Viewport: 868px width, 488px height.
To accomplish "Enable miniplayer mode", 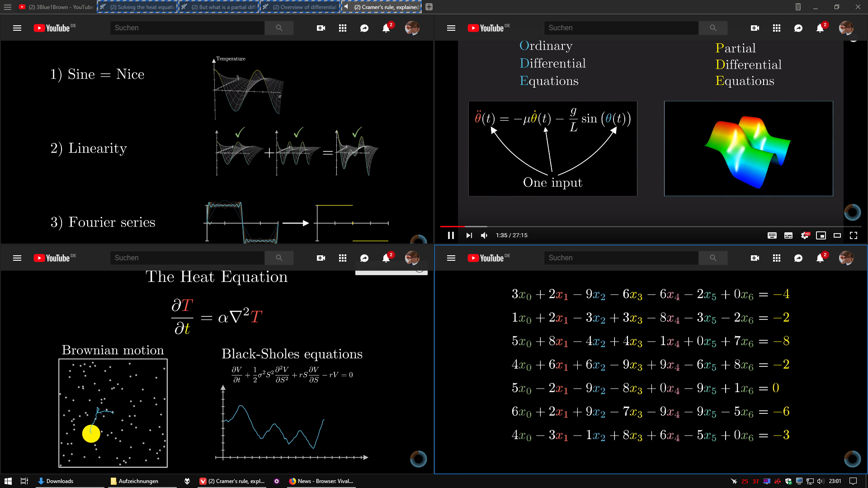I will click(x=821, y=235).
